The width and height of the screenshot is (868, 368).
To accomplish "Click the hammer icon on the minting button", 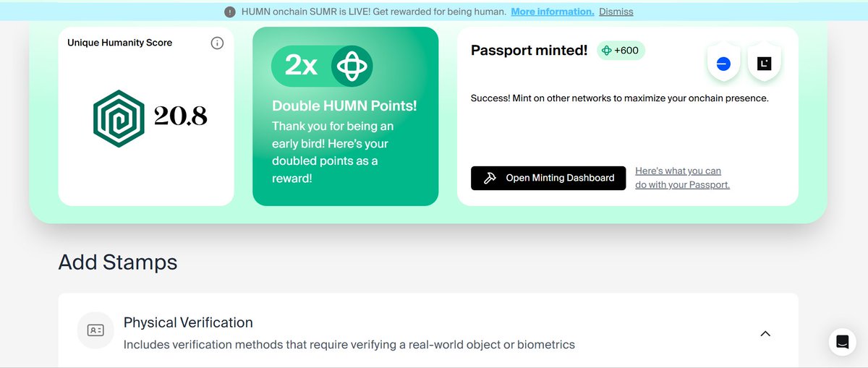I will [490, 178].
